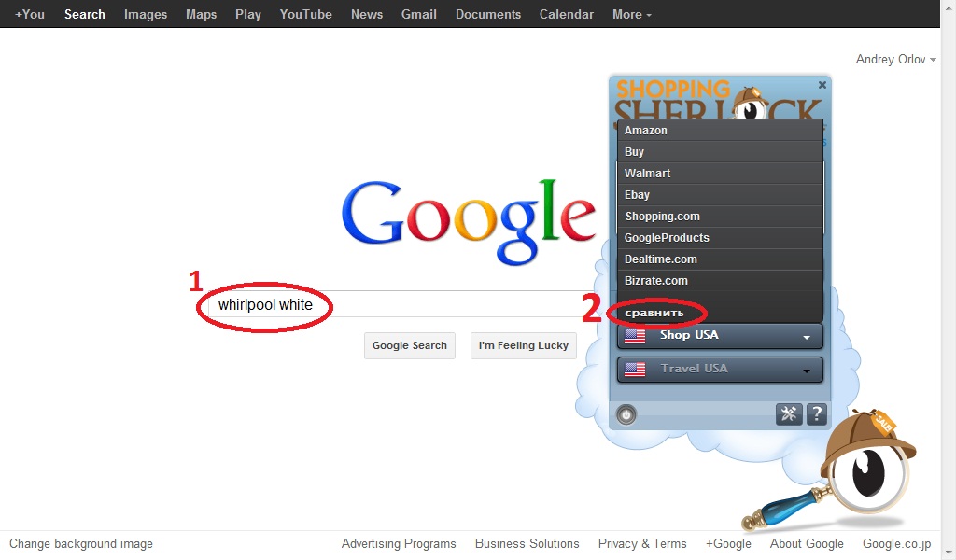Expand the Travel USA dropdown arrow

(x=807, y=371)
